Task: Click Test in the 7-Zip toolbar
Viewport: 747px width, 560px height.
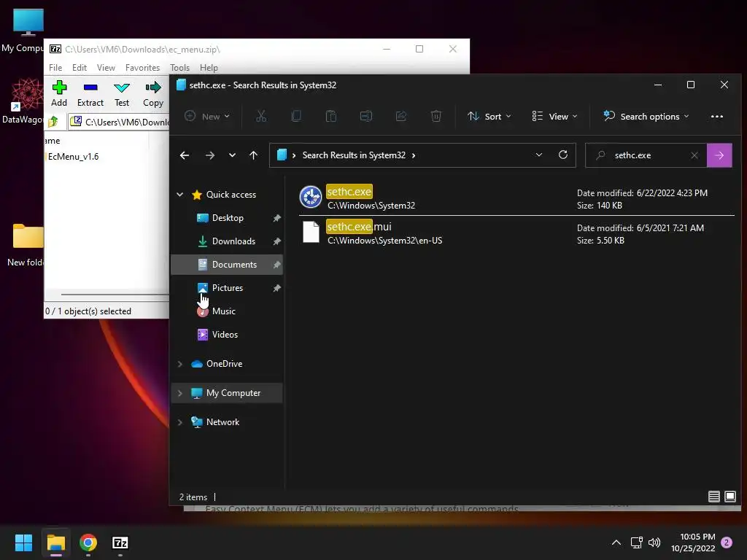Action: (x=122, y=94)
